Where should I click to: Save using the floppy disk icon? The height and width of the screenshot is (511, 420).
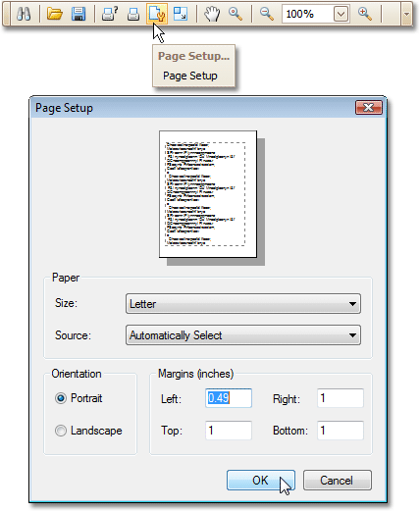79,14
